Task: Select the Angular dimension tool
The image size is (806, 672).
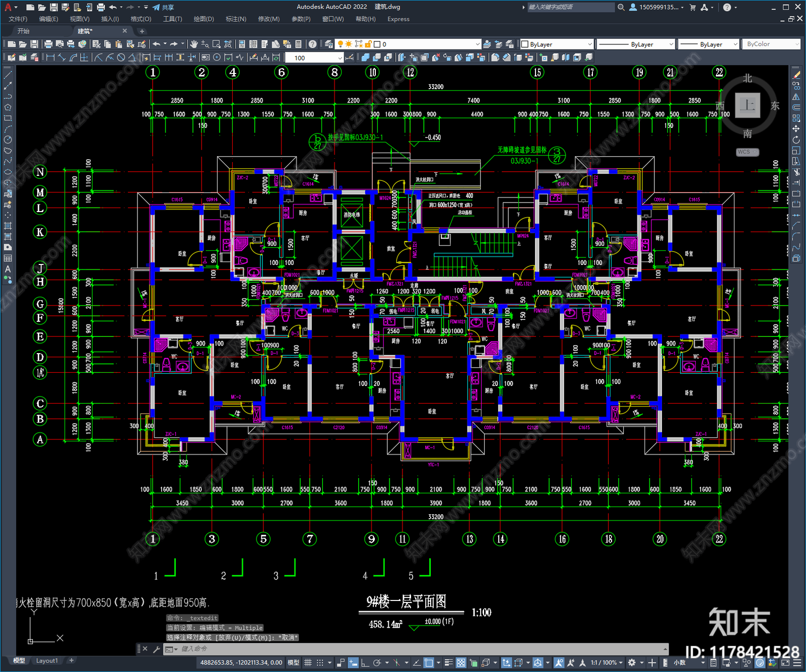Action: [131, 57]
